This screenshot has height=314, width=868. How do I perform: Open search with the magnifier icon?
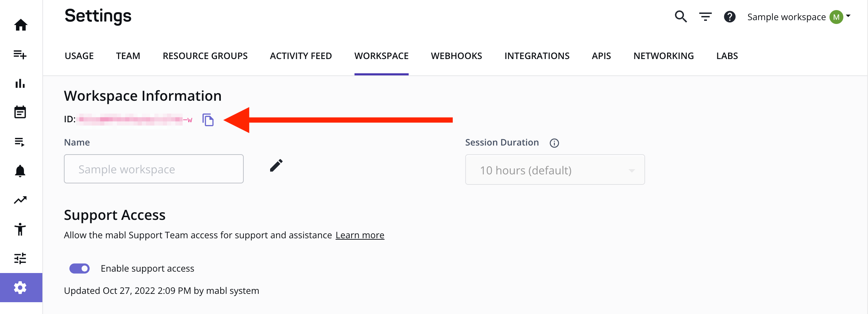click(681, 16)
